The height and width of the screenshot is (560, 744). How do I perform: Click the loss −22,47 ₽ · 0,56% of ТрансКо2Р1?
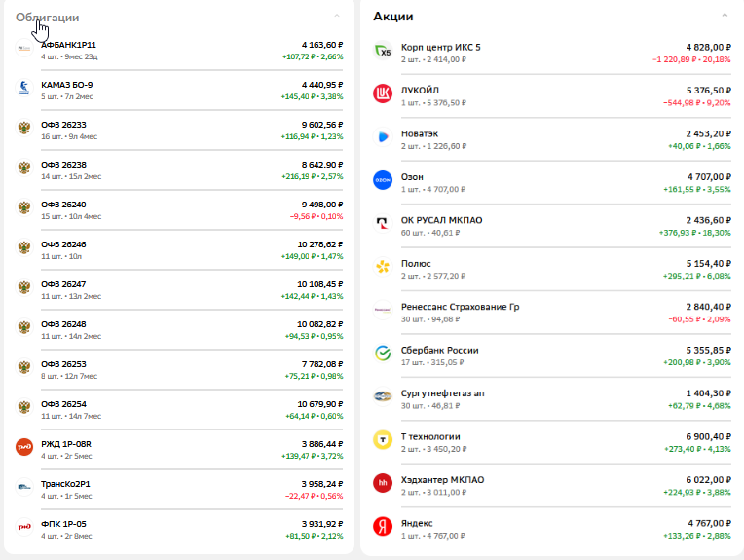pyautogui.click(x=315, y=496)
